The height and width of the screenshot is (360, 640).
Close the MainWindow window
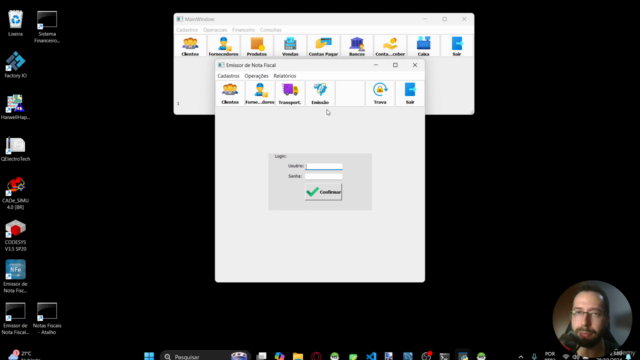[x=464, y=19]
